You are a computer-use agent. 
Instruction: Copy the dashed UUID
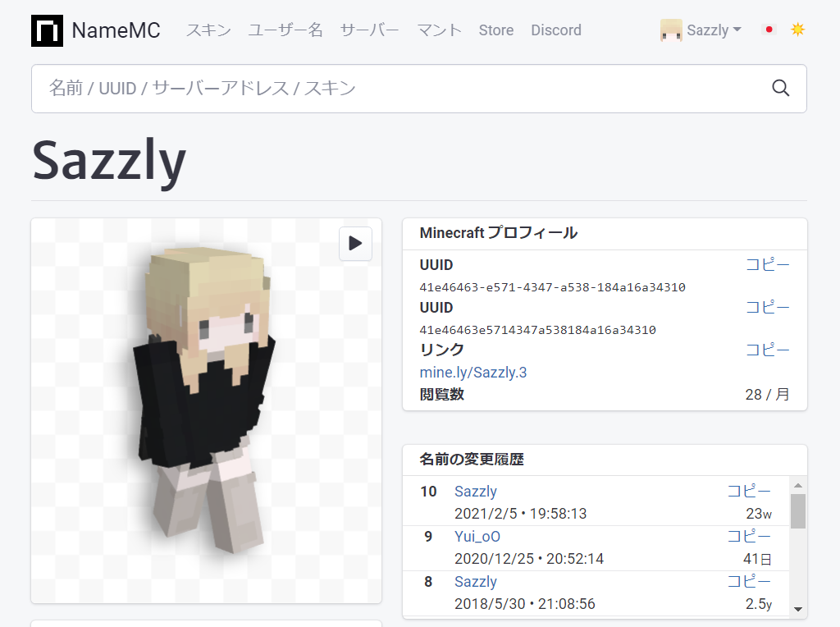(768, 265)
